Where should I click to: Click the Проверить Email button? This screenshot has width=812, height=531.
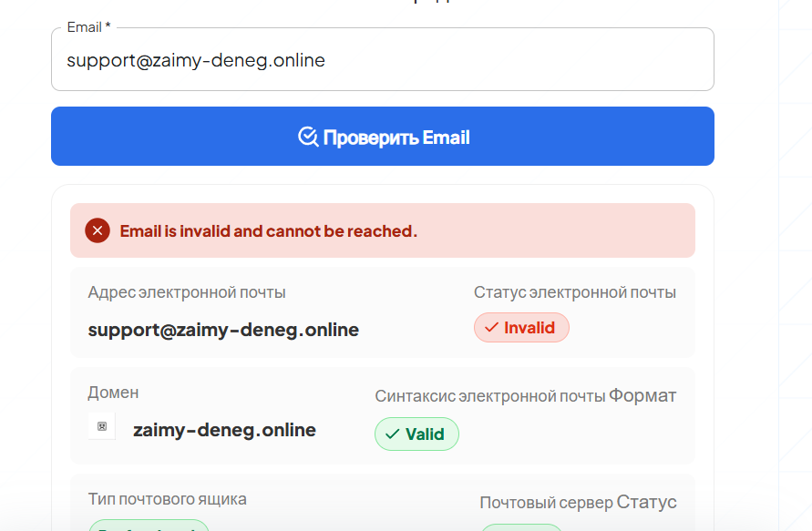pos(382,136)
